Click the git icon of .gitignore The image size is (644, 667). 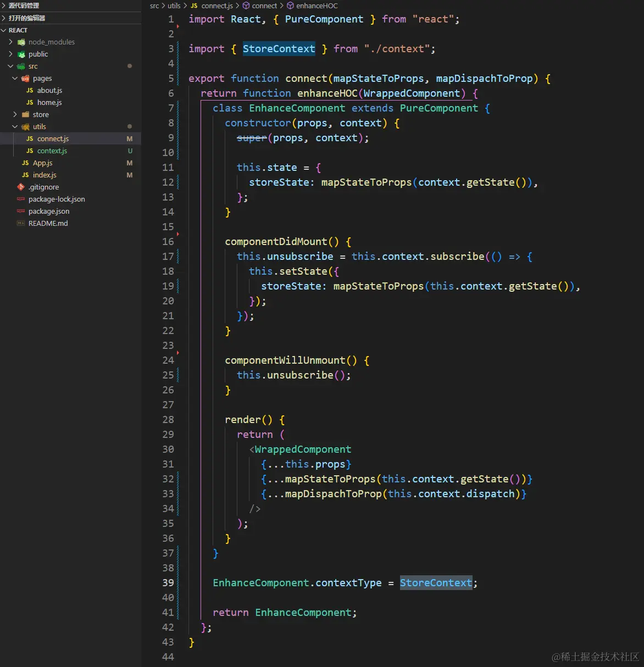21,187
